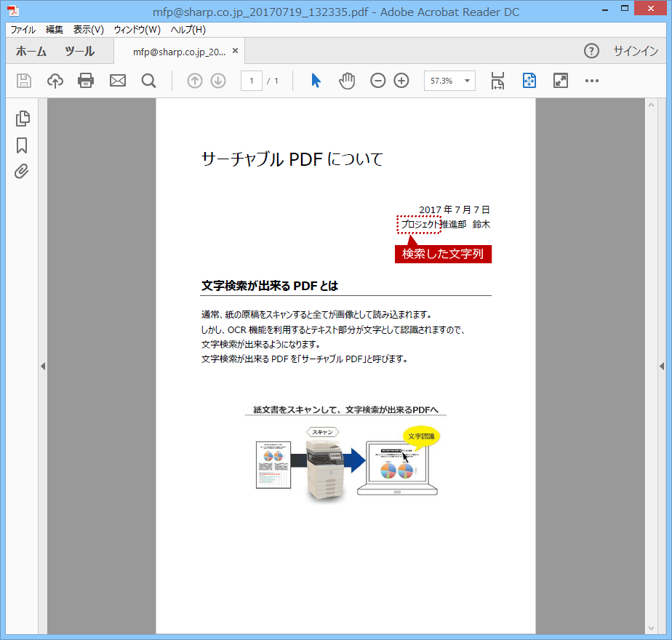Open the 編集 menu
Image resolution: width=672 pixels, height=640 pixels.
55,30
